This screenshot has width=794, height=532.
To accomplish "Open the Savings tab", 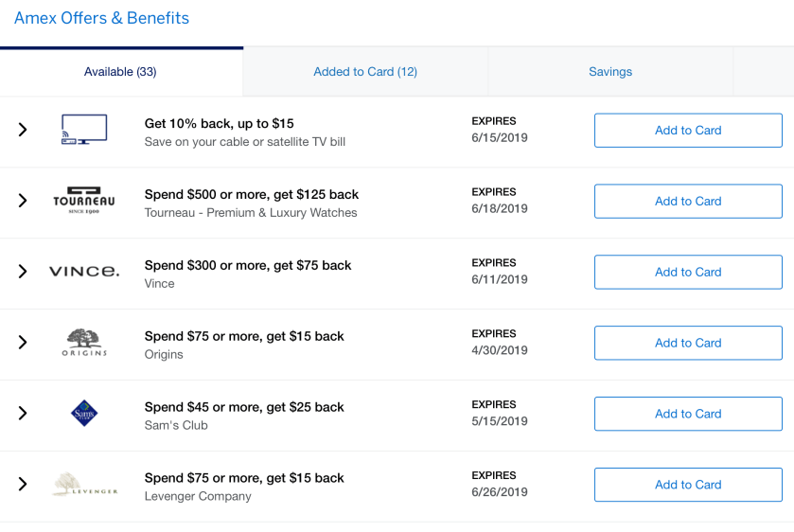I will click(610, 72).
